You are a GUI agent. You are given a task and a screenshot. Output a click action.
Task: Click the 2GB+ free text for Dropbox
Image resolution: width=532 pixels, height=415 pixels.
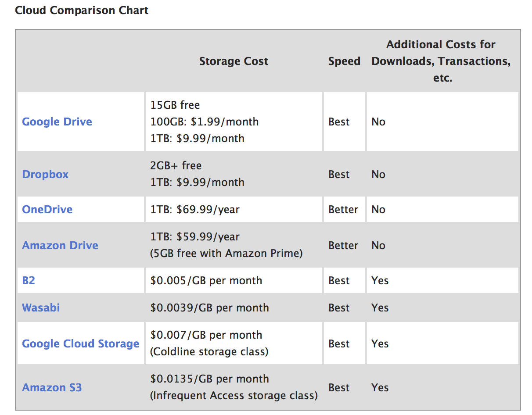click(x=176, y=165)
